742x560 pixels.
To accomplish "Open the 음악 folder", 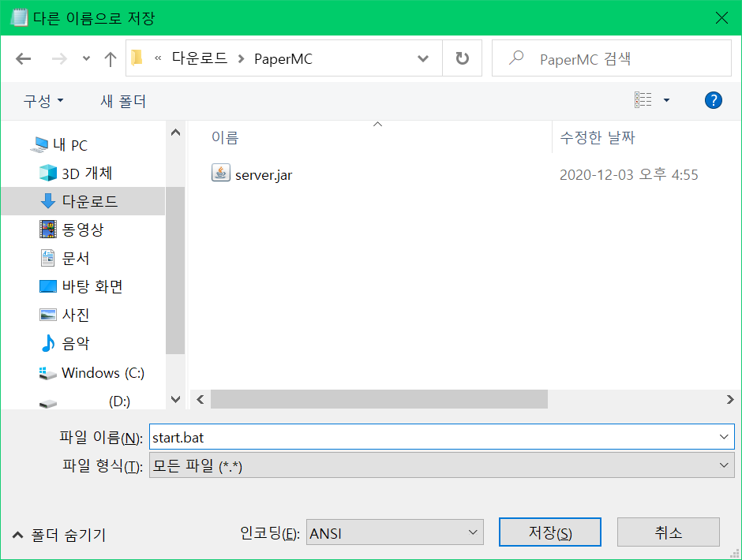I will (76, 343).
